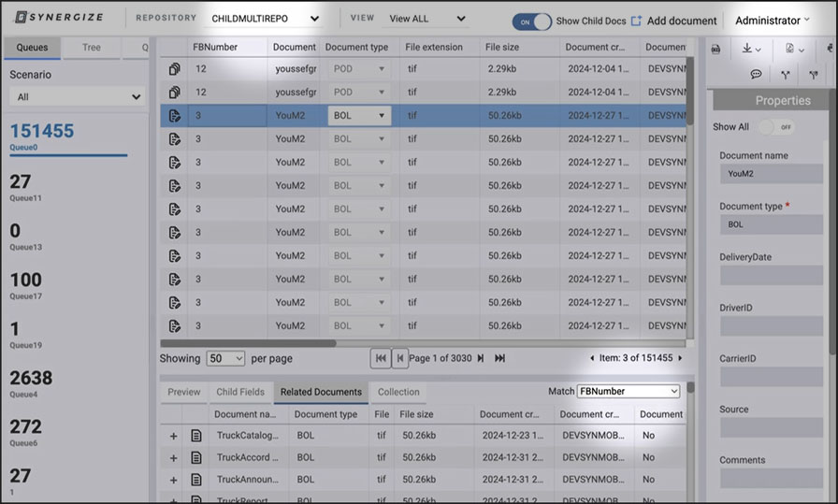Go to the next page of results
838x504 pixels.
coord(481,358)
